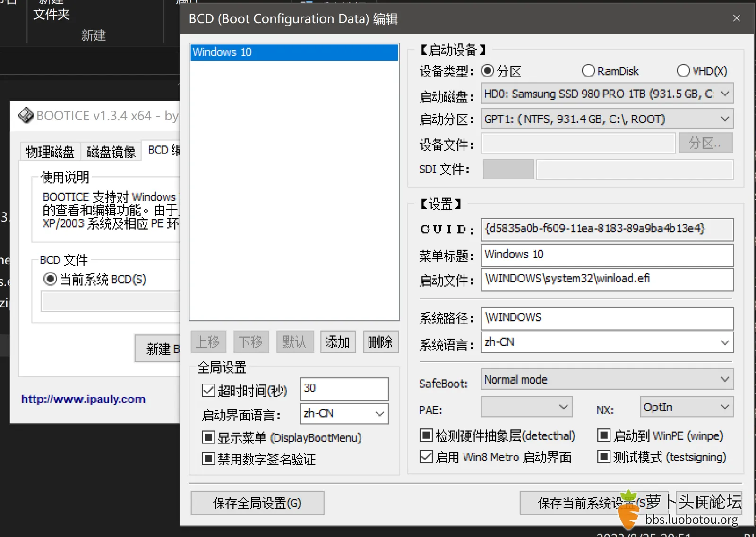Screen dimensions: 756x537
Task: Click the 添加 add entry button
Action: pos(338,341)
